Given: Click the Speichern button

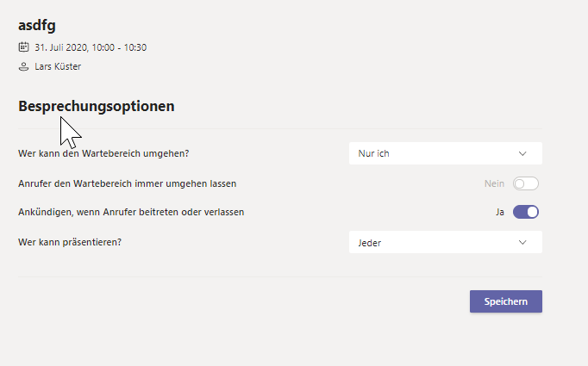Looking at the screenshot, I should 506,301.
